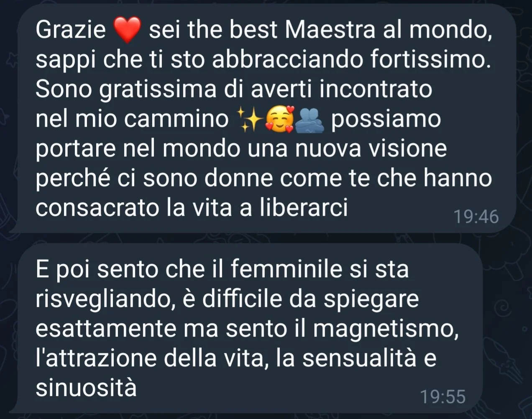532x419 pixels.
Task: Click the 19:55 message timestamp
Action: point(442,396)
